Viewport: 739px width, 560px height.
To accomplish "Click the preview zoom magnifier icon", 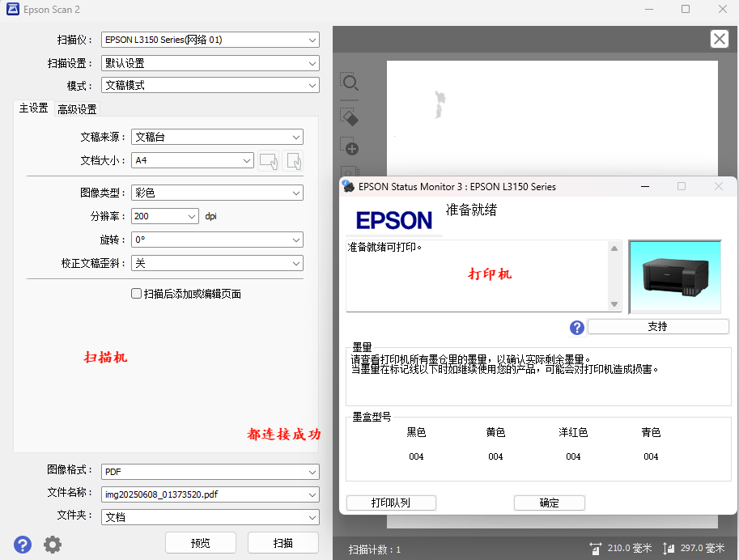I will tap(350, 83).
